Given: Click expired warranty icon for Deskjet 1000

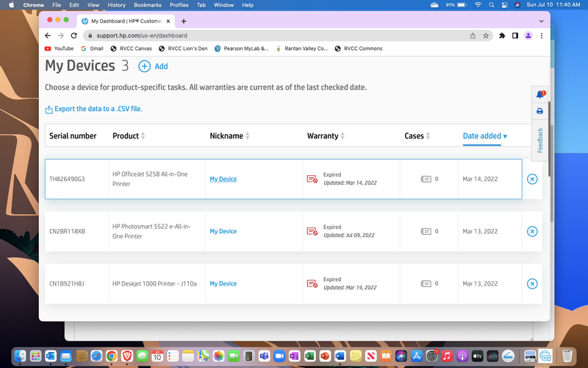Looking at the screenshot, I should pyautogui.click(x=312, y=283).
